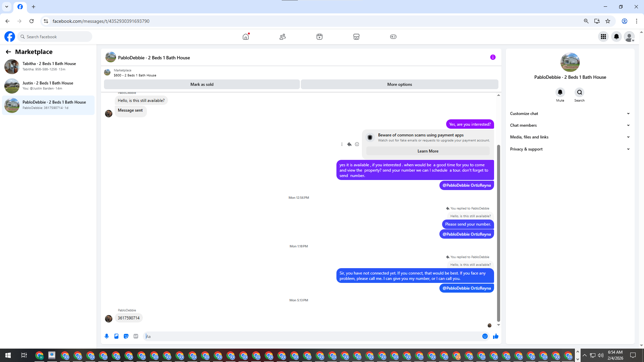Toggle the conversation information panel
This screenshot has width=644, height=362.
click(493, 57)
